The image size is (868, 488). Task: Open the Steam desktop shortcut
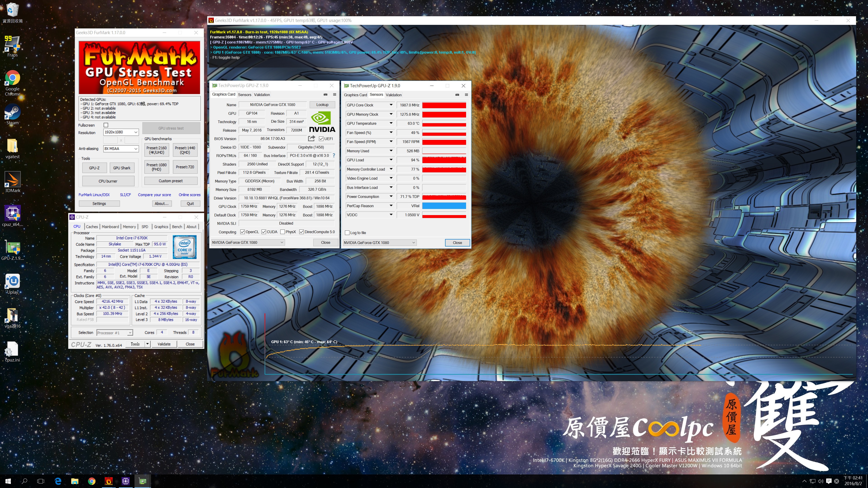coord(12,115)
